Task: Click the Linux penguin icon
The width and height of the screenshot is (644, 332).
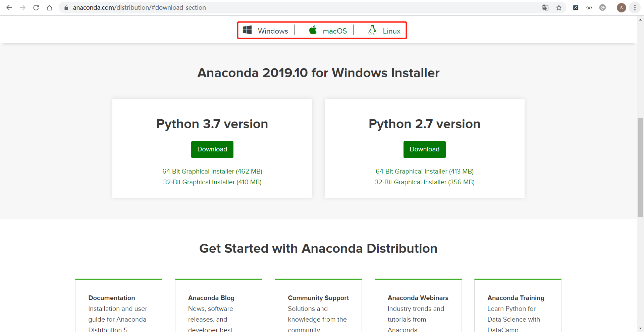Action: point(372,30)
